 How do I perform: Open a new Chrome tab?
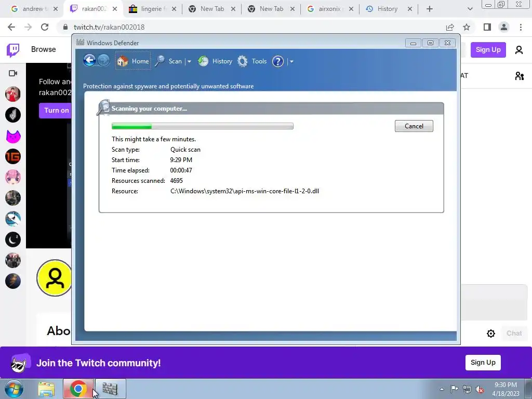pyautogui.click(x=430, y=9)
